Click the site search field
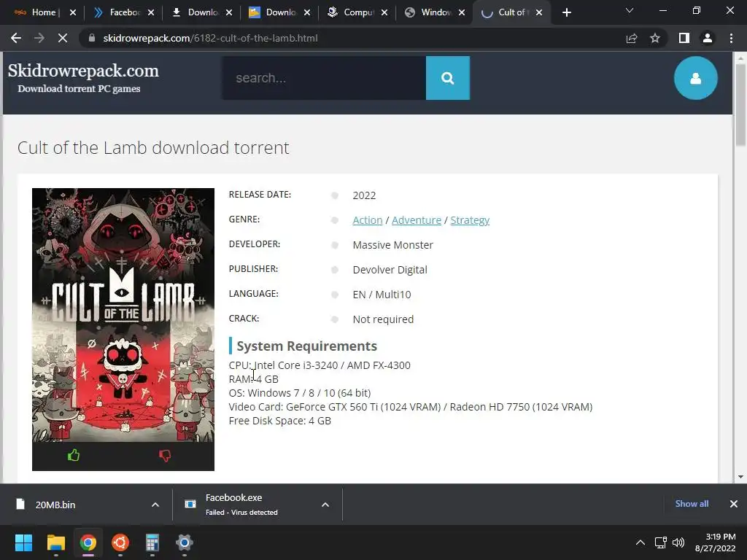 [324, 78]
